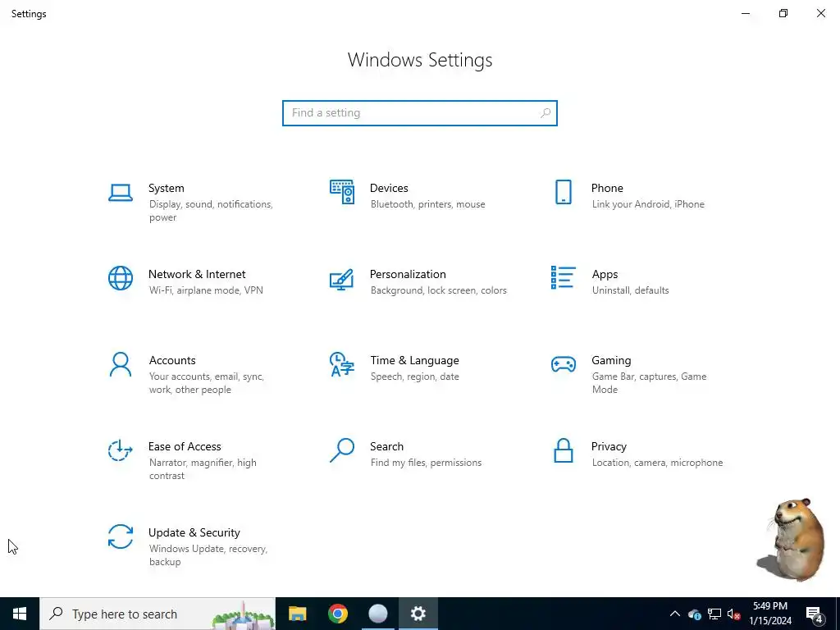Screen dimensions: 840x630
Task: Open the Action Center notifications icon
Action: tap(815, 614)
